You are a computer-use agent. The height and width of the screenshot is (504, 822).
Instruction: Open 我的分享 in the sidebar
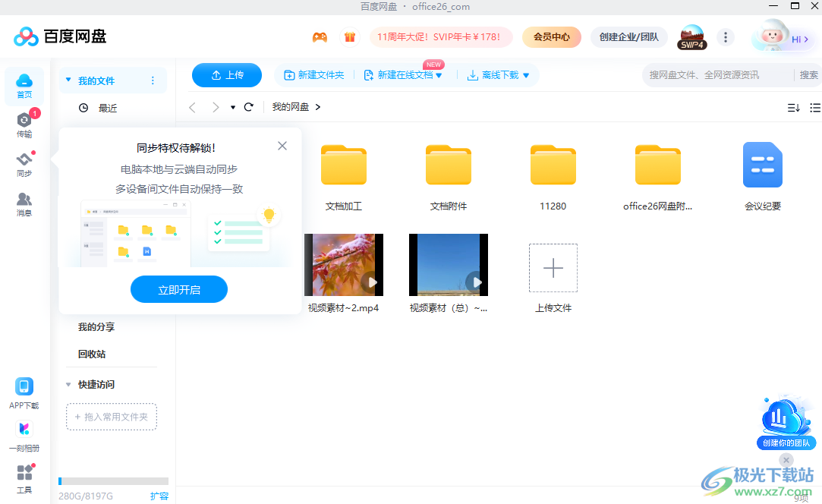(x=96, y=326)
